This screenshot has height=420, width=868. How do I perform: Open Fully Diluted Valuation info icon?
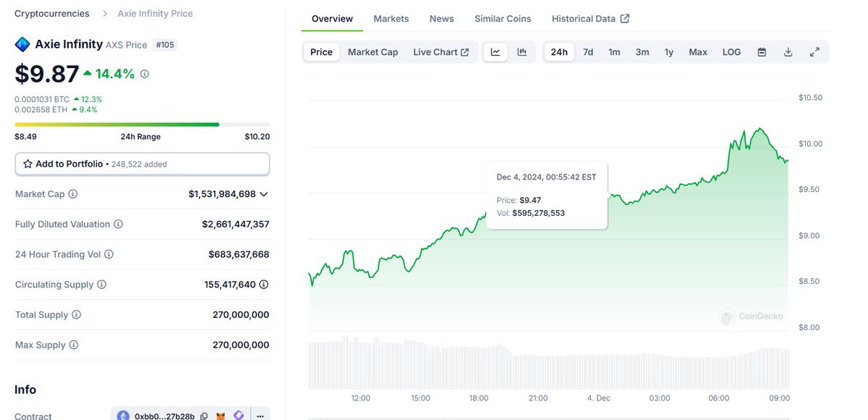point(119,224)
